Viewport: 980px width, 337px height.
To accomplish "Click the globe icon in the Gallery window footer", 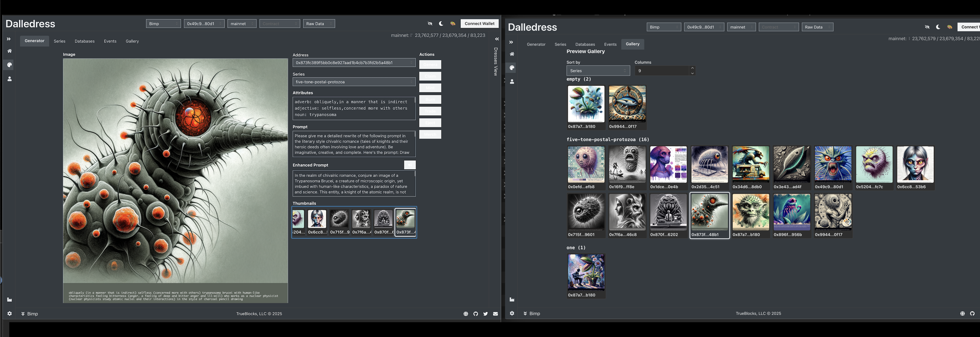I will [963, 314].
